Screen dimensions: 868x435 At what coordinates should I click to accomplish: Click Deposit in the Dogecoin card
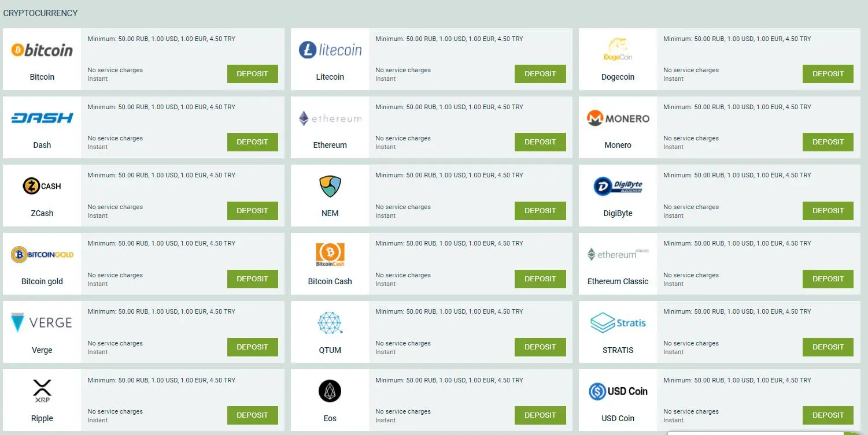pyautogui.click(x=828, y=74)
